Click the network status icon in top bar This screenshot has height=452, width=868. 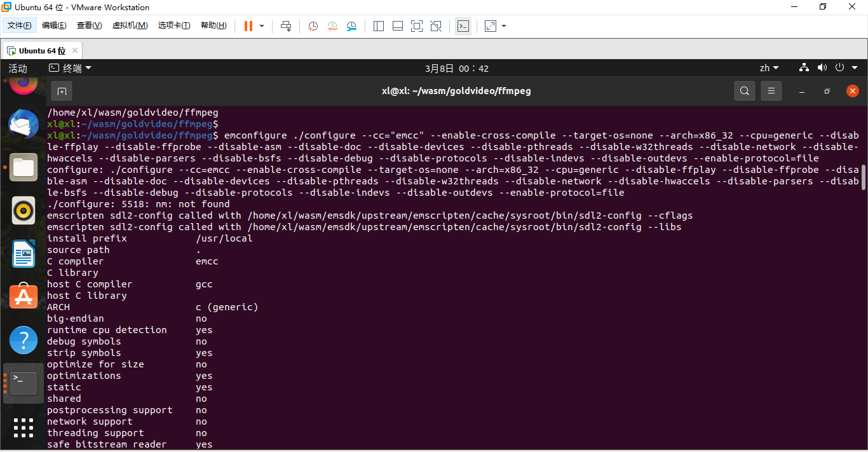(x=804, y=67)
